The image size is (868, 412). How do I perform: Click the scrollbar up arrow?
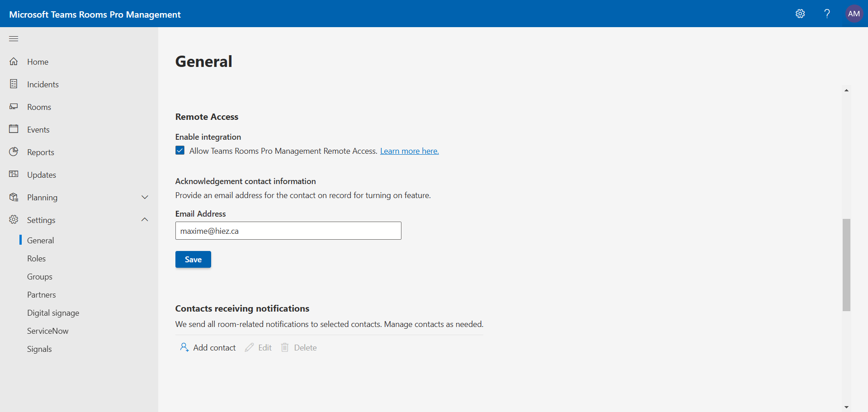846,90
